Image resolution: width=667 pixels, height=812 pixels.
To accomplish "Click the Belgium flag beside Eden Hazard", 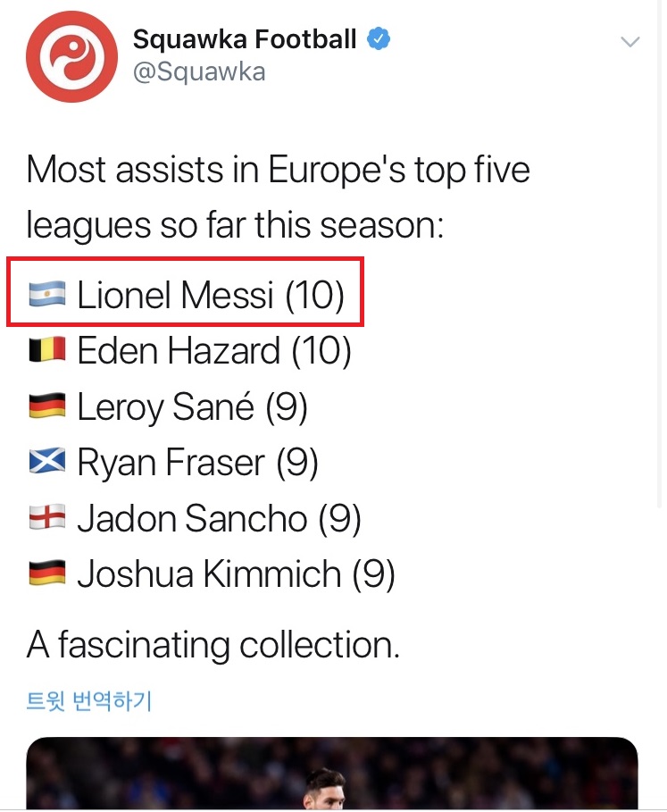I will click(47, 351).
